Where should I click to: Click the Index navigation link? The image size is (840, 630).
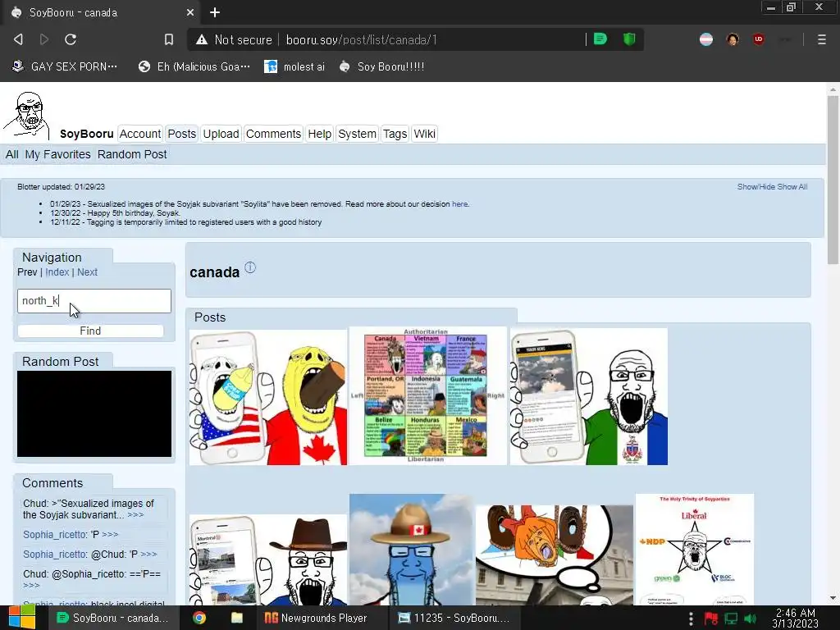point(57,272)
